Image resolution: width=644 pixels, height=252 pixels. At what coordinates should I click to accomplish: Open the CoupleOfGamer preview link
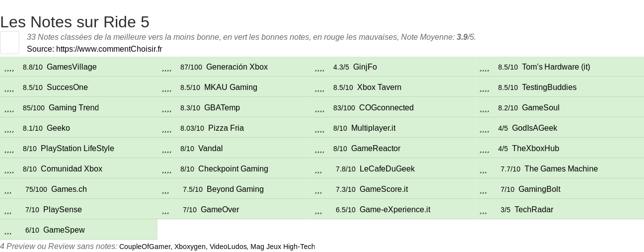145,247
